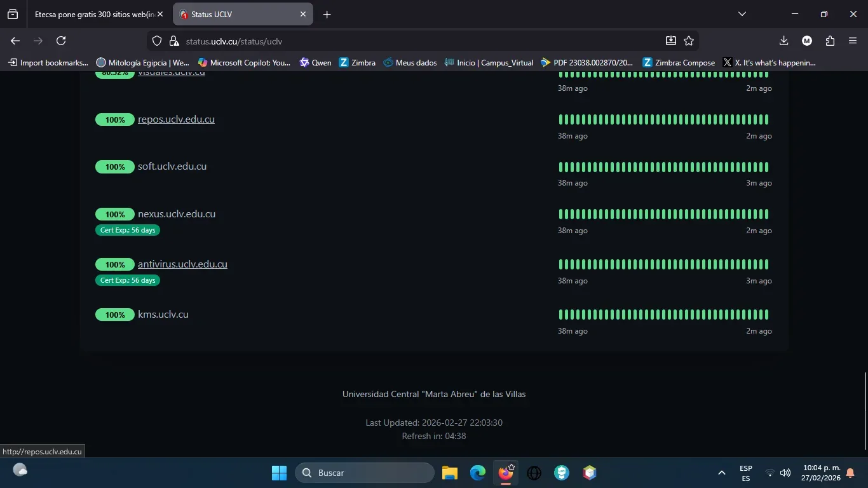Open Microsoft Edge from the taskbar
Image resolution: width=868 pixels, height=488 pixels.
click(478, 473)
